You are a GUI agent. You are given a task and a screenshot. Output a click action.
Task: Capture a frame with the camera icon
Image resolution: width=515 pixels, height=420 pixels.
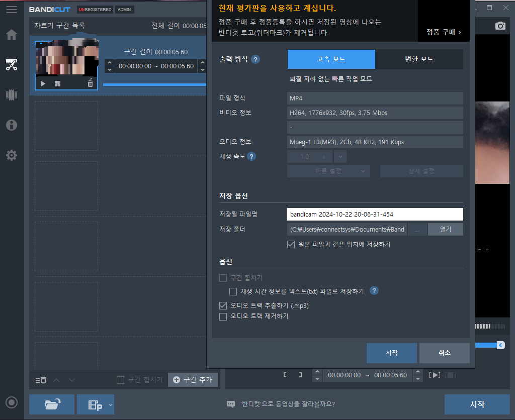pos(500,25)
